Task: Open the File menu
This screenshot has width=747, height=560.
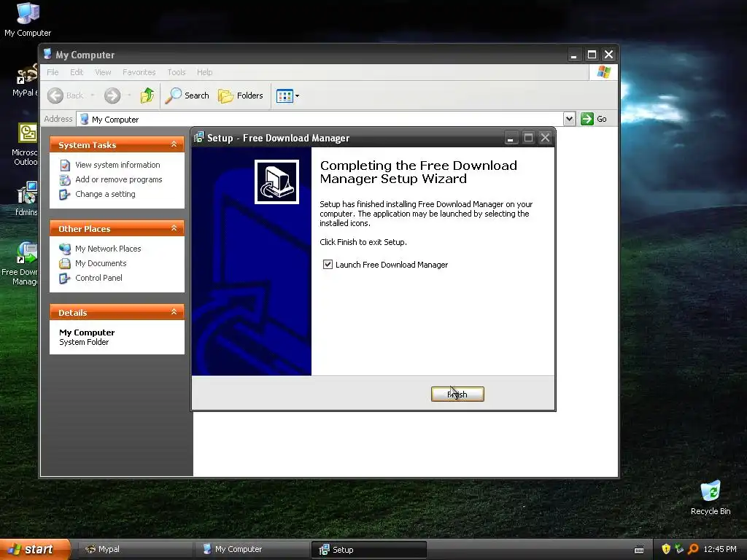Action: click(x=53, y=72)
